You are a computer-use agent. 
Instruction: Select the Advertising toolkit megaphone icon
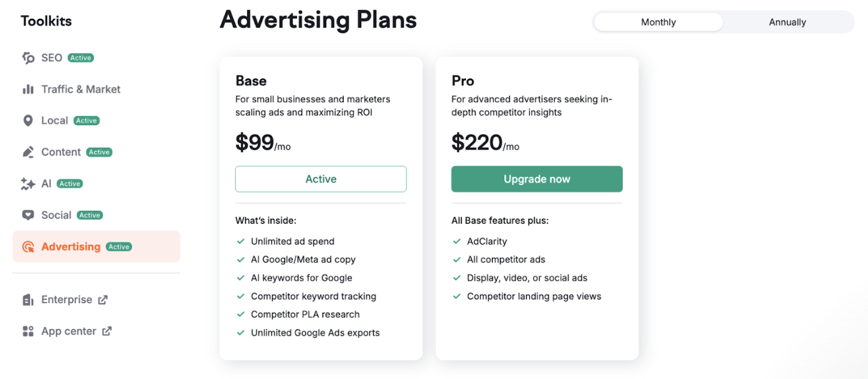click(28, 246)
